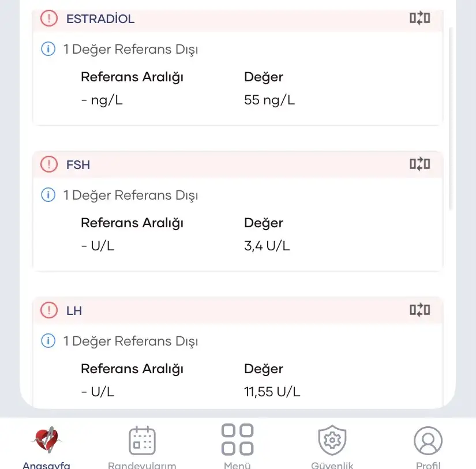Select the LH test header

point(74,310)
